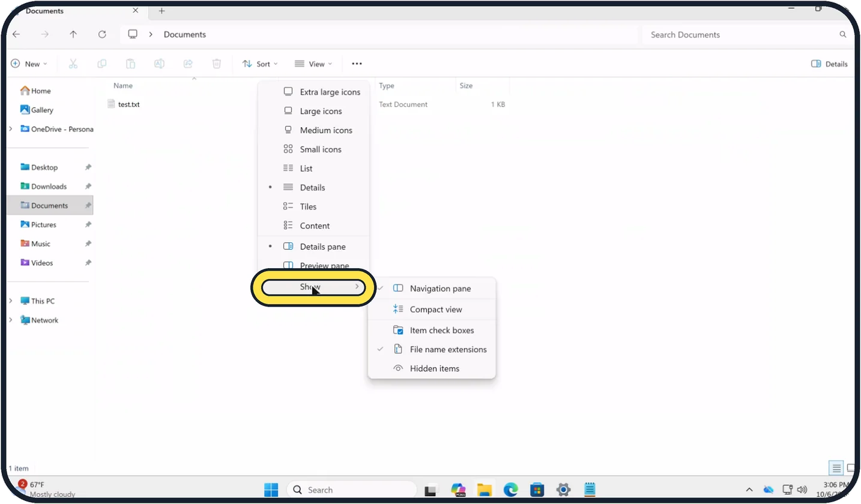Open the Downloads folder in the sidebar
861x504 pixels.
click(50, 187)
